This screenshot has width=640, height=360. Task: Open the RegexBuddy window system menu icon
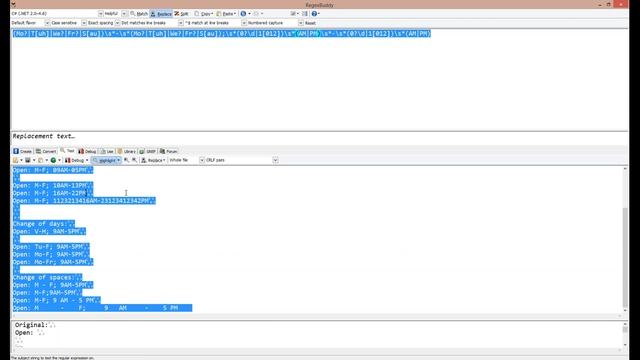pyautogui.click(x=13, y=4)
